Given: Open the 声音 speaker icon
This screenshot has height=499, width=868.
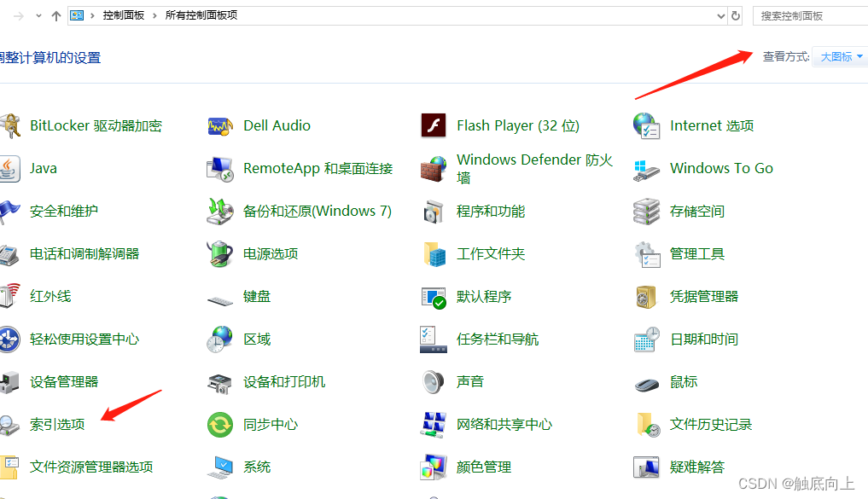Looking at the screenshot, I should coord(433,382).
